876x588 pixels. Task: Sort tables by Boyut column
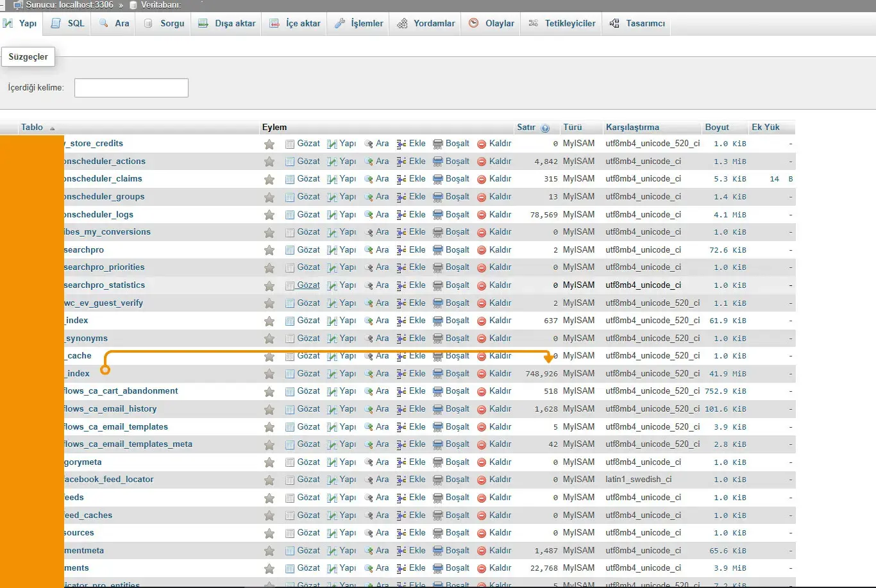tap(717, 127)
